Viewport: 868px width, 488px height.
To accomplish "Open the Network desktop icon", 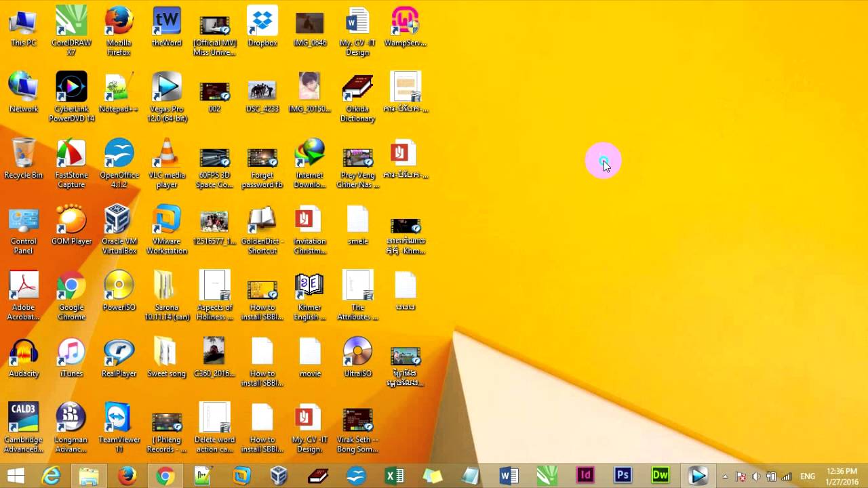I will 23,93.
